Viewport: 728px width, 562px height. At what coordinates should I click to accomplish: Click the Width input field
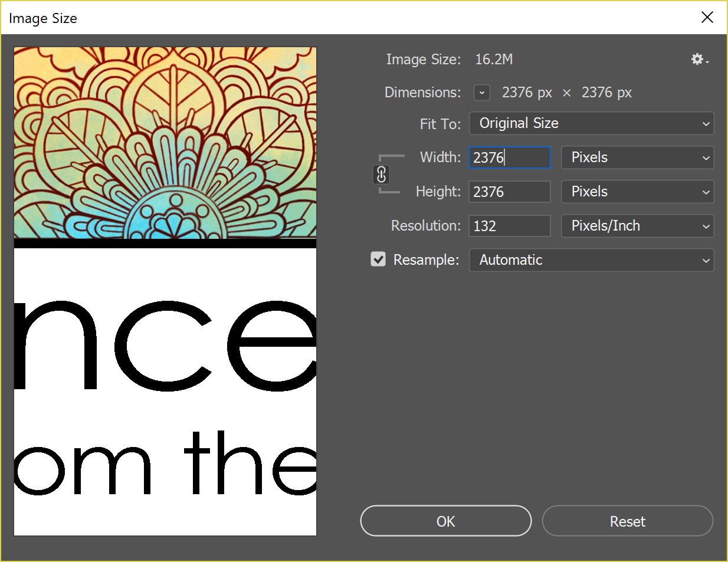(x=509, y=157)
